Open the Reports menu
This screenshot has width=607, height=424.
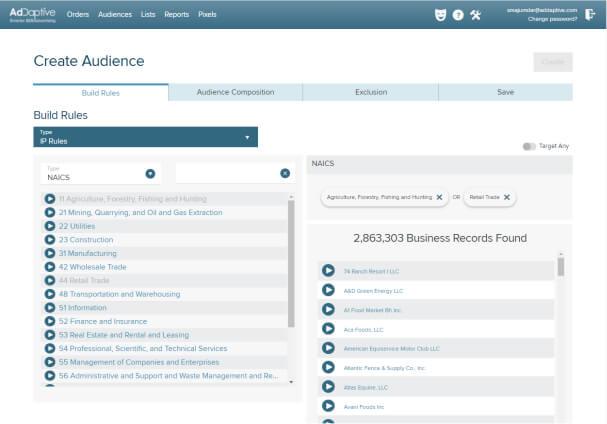pyautogui.click(x=177, y=14)
